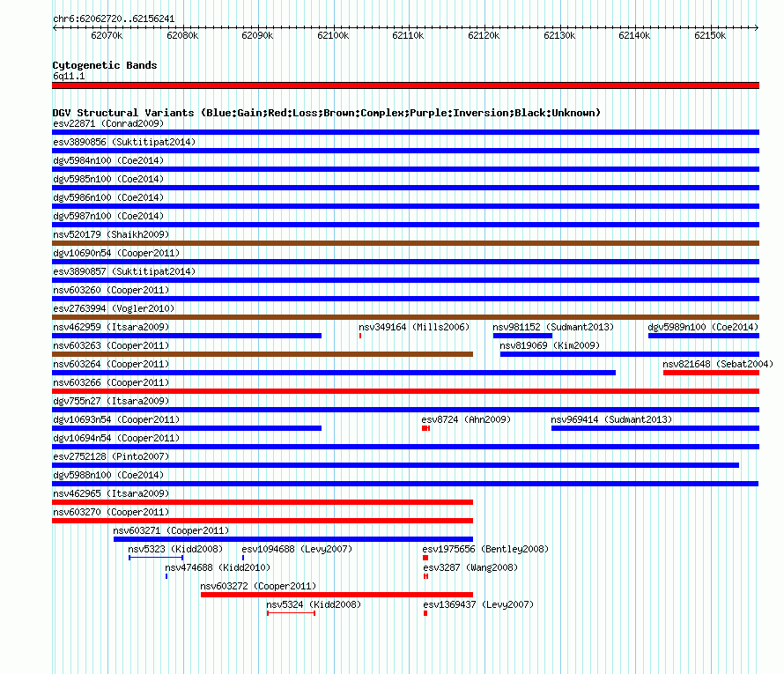Open nsv5323 (Kidd2008) variant

pos(175,549)
